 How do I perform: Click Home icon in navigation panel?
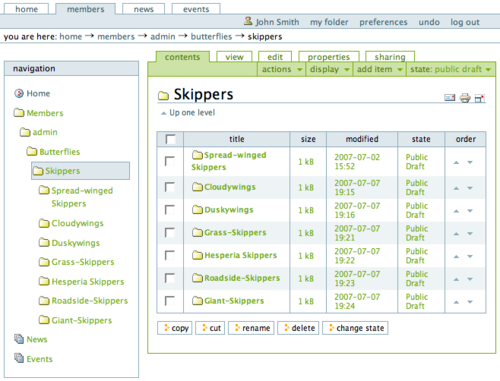tap(19, 93)
